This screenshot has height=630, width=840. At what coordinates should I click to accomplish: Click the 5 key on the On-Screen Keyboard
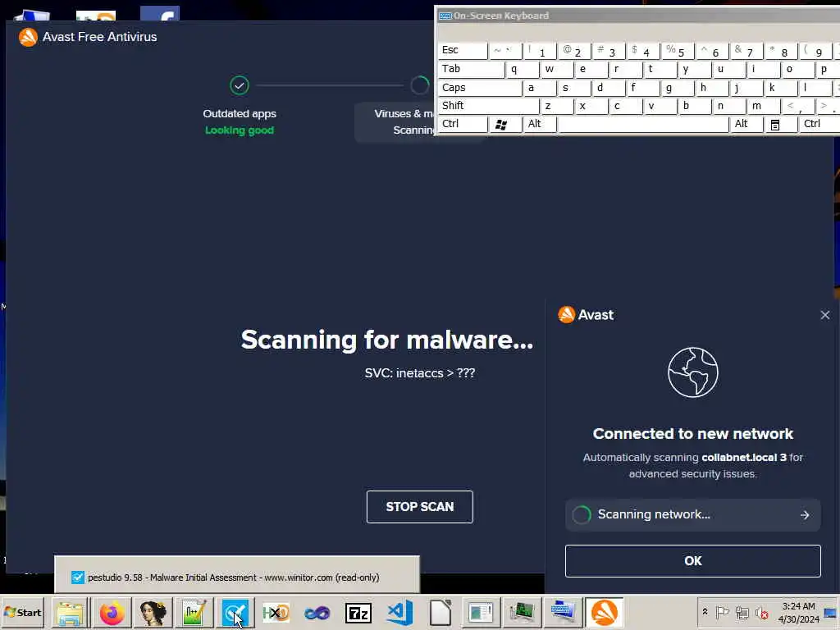click(x=678, y=50)
